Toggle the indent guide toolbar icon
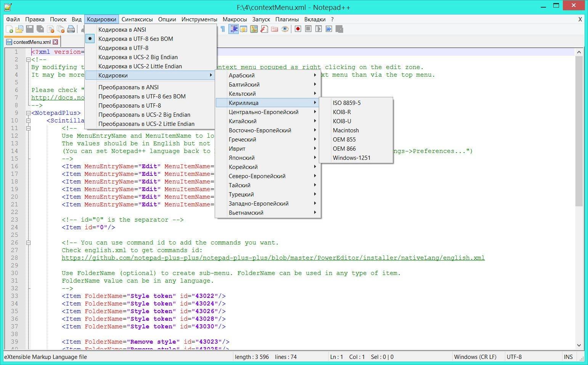Image resolution: width=588 pixels, height=365 pixels. coord(233,29)
